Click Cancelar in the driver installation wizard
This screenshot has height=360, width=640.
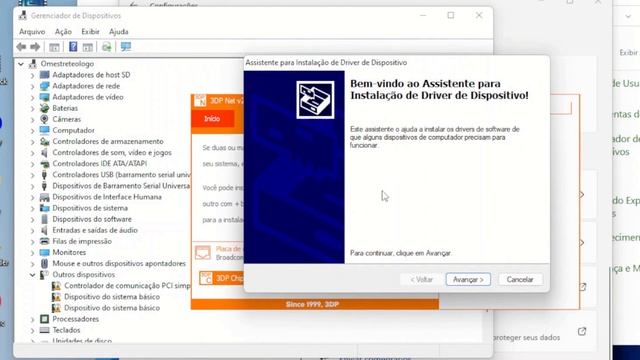(520, 280)
